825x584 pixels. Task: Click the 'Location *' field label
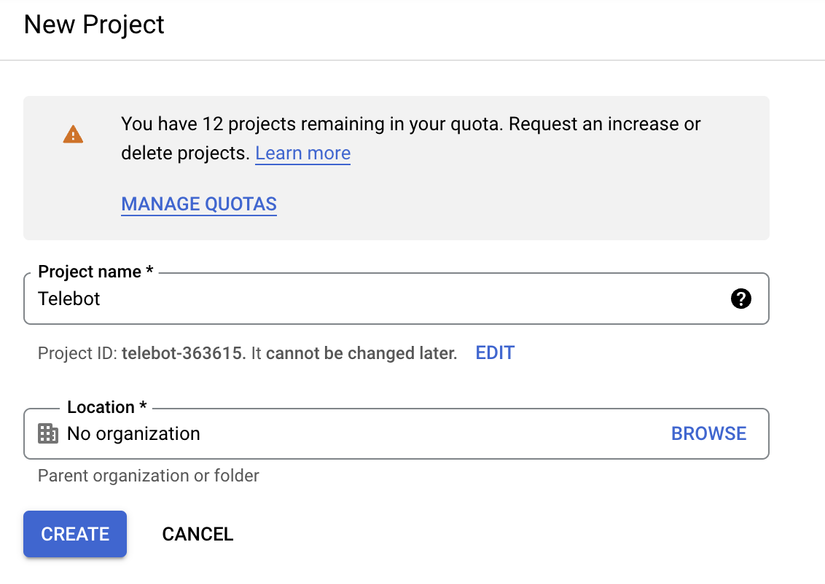point(107,407)
